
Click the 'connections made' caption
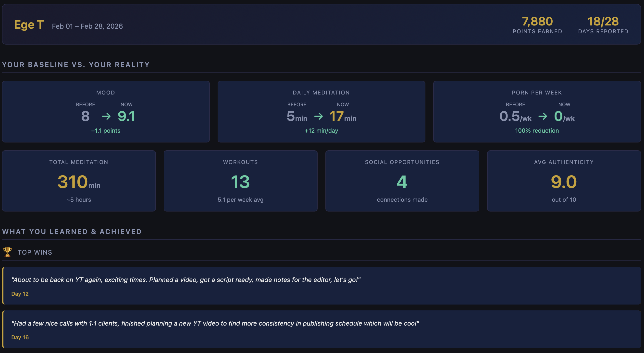click(x=402, y=200)
